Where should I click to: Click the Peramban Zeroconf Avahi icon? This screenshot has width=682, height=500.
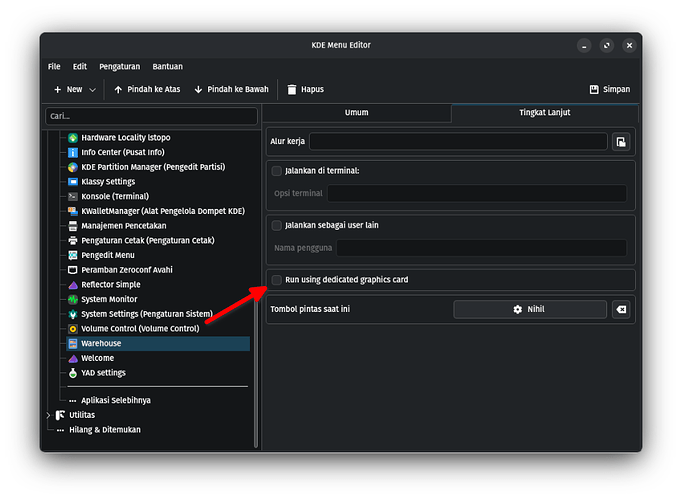point(73,270)
